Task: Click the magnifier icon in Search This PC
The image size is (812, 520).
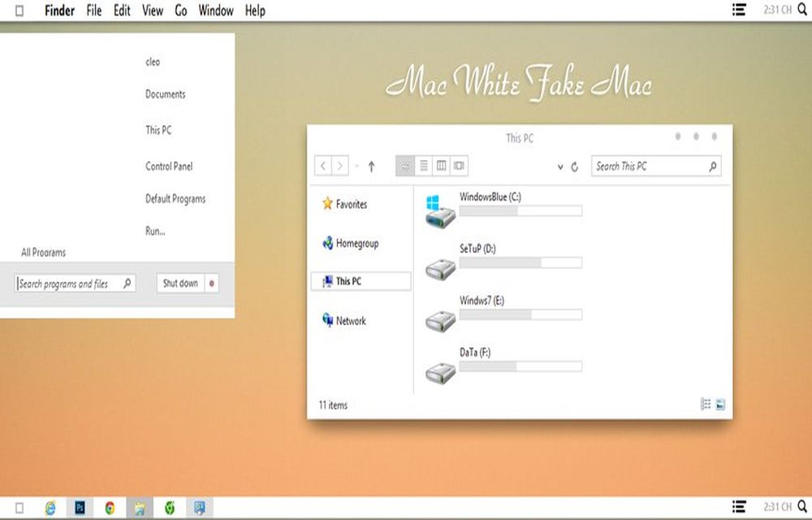Action: point(713,167)
